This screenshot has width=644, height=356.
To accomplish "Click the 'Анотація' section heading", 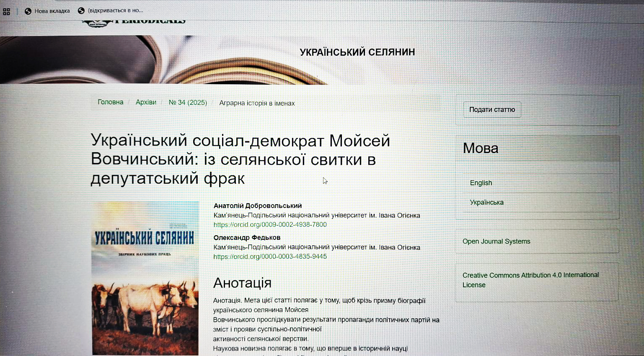I will point(242,283).
